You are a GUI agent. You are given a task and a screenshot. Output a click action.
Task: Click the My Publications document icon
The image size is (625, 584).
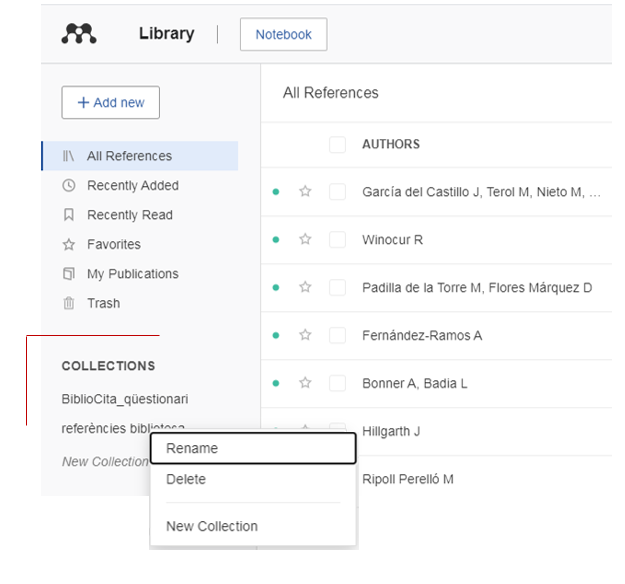(69, 274)
